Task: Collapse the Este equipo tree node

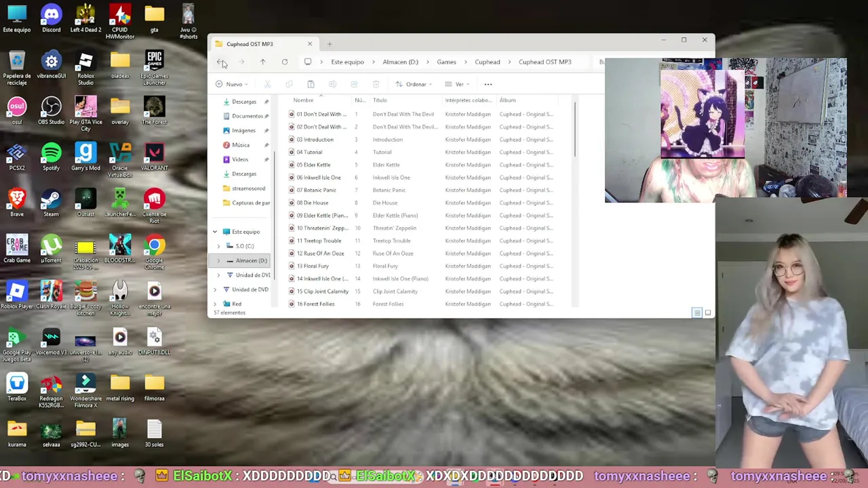Action: (215, 232)
